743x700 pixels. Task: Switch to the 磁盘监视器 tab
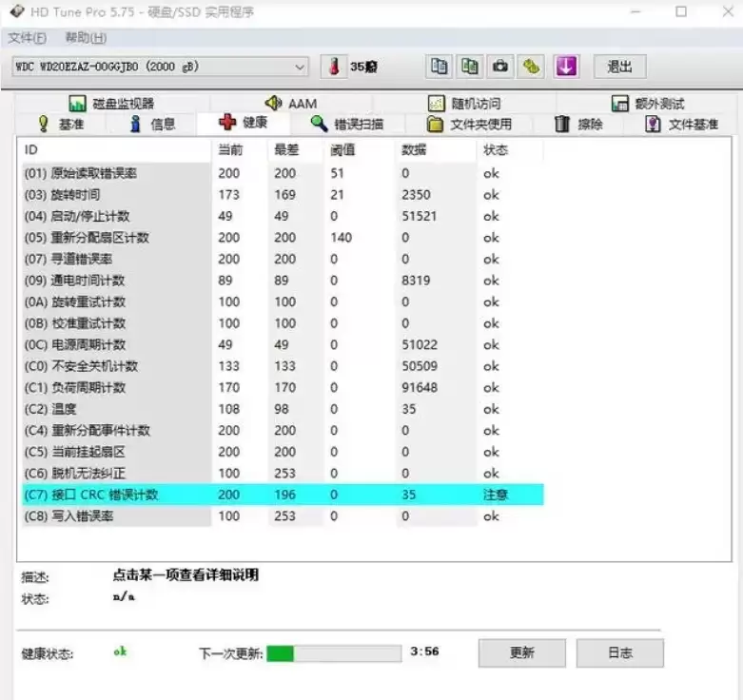112,104
